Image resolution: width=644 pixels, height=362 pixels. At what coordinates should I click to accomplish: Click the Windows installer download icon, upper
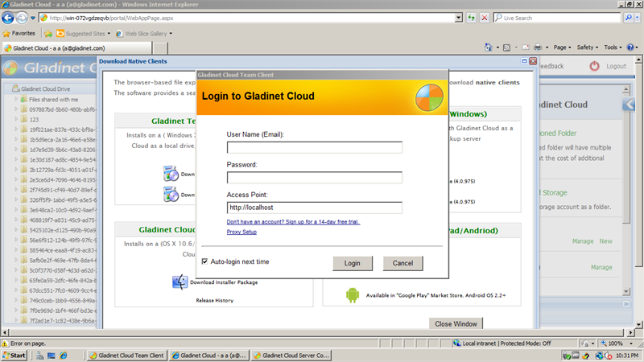[171, 174]
